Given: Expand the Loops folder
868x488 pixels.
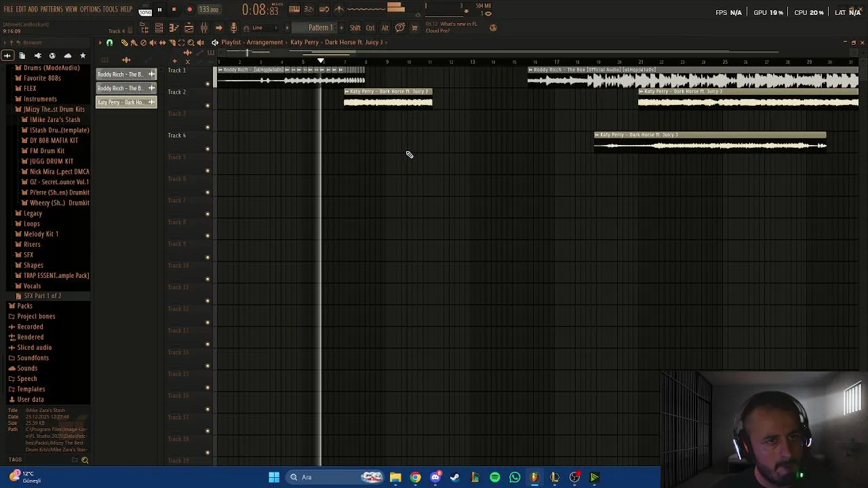Looking at the screenshot, I should [x=31, y=224].
